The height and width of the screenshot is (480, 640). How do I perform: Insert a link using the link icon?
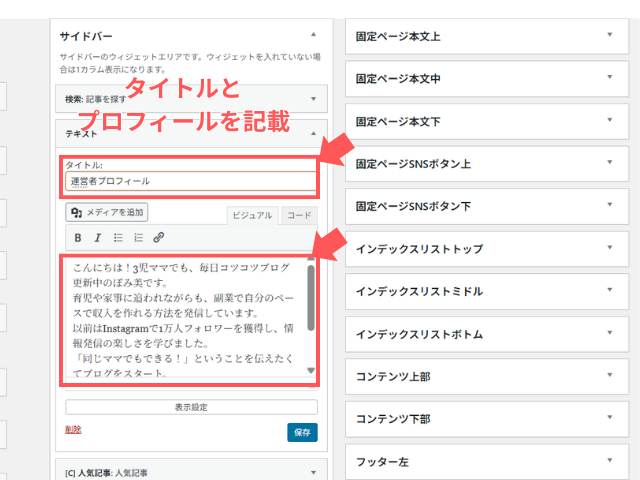coord(159,238)
